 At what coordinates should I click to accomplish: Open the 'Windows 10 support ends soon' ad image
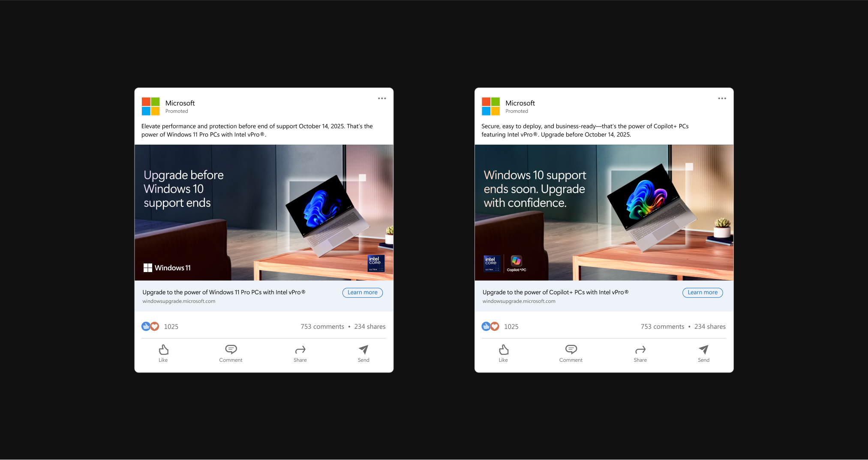click(604, 212)
